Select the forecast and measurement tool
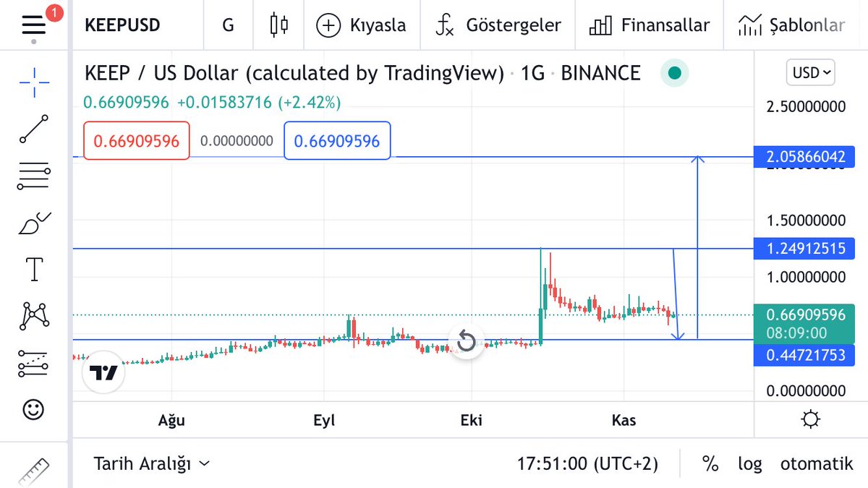 pos(34,363)
